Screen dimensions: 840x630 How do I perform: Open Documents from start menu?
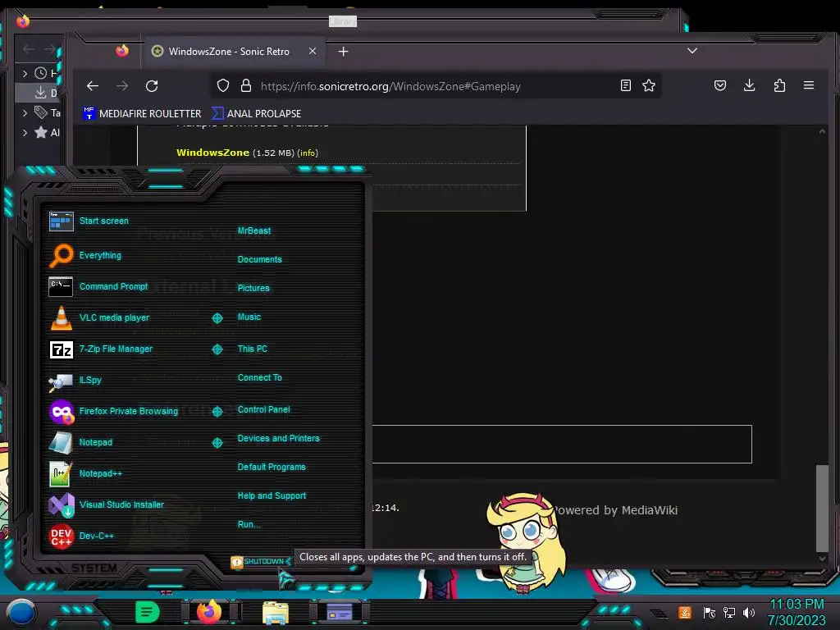(259, 259)
